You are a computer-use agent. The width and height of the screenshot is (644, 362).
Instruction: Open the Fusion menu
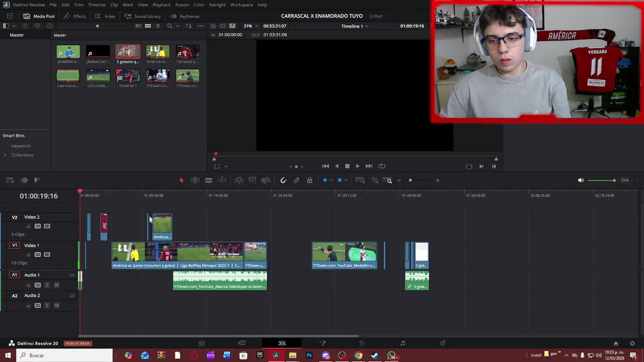182,5
